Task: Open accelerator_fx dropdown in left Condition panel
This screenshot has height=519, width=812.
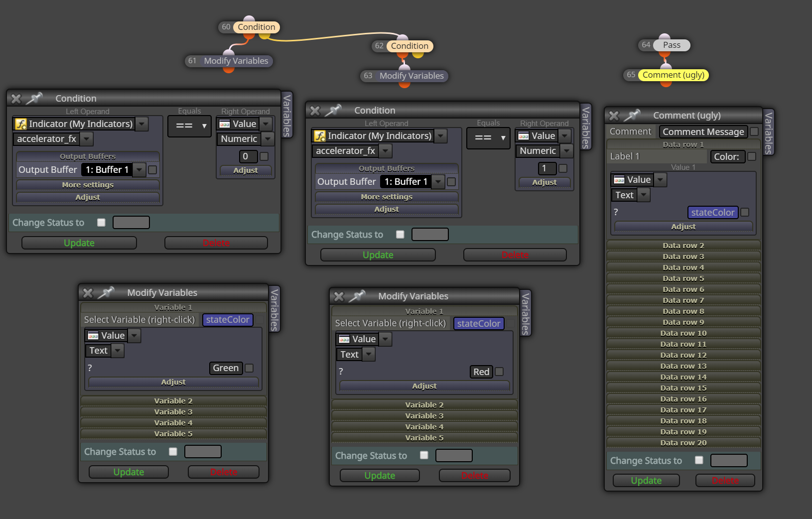Action: (87, 139)
